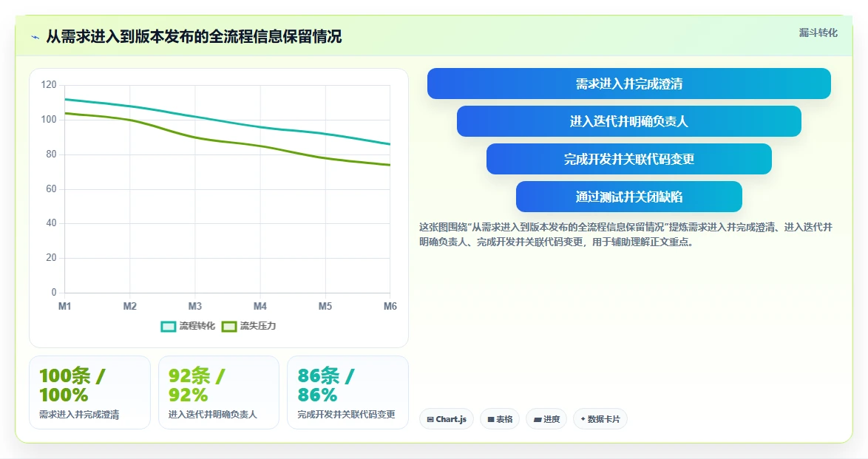Viewport: 868px width, 459px height.
Task: Click the 进入迭代并明确负责人 card caption
Action: point(213,414)
